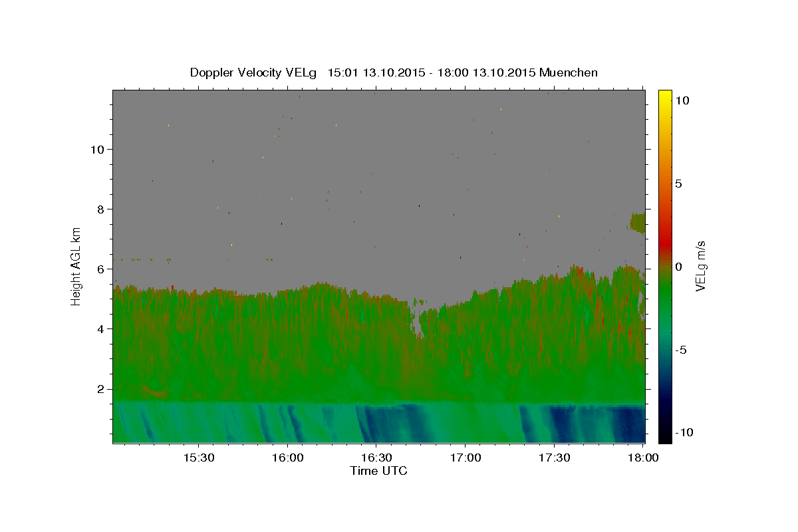Click the 17:30 time tick label
Screen dimensions: 798x532
[553, 458]
